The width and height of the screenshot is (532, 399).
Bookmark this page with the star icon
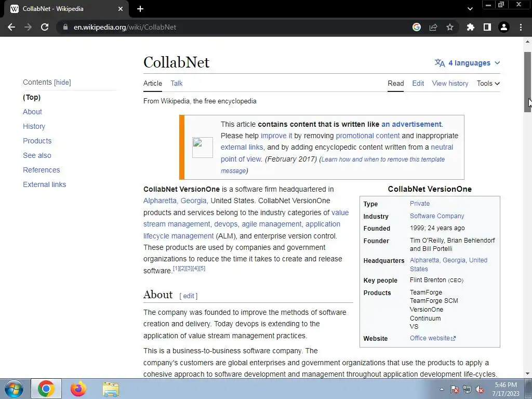click(x=449, y=27)
